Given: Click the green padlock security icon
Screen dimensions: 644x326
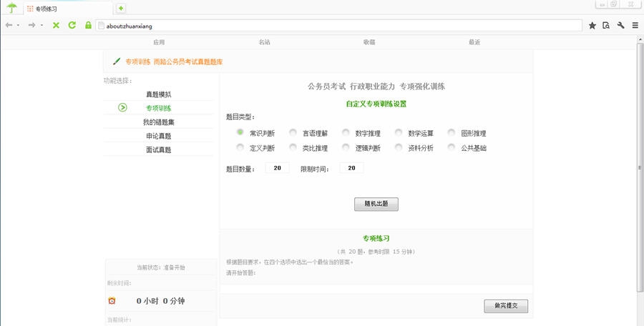Looking at the screenshot, I should pyautogui.click(x=88, y=25).
